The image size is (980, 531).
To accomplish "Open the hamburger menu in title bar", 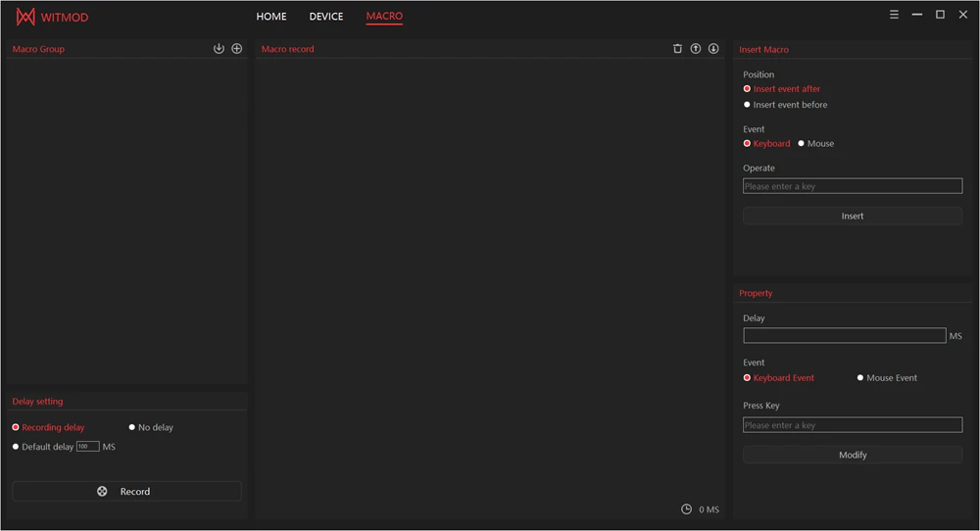I will tap(894, 15).
